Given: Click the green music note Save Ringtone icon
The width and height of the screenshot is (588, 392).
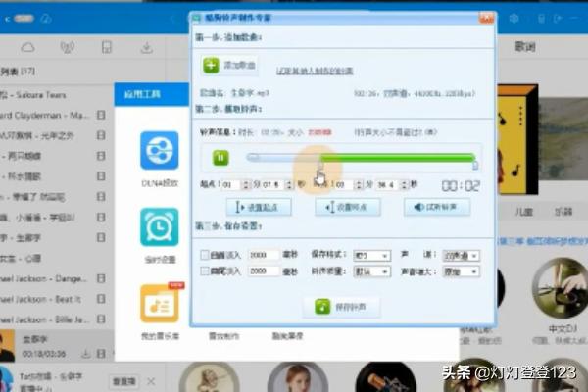Looking at the screenshot, I should pos(322,307).
